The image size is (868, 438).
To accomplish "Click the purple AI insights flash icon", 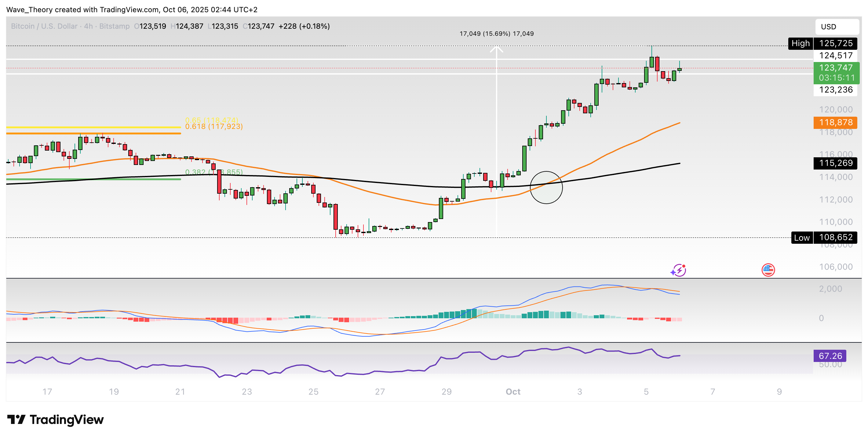I will (x=679, y=270).
